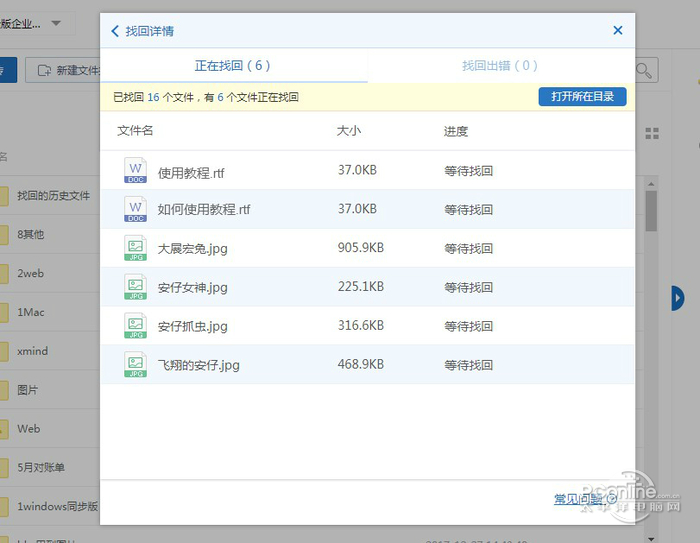Click the JPG icon for 安仔抓虫.jpg
Image resolution: width=700 pixels, height=543 pixels.
135,326
